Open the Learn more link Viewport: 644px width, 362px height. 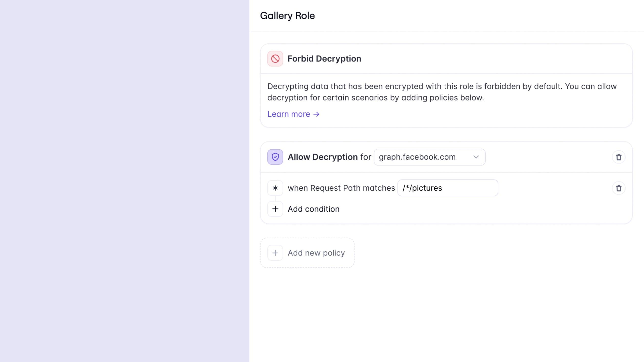(289, 114)
